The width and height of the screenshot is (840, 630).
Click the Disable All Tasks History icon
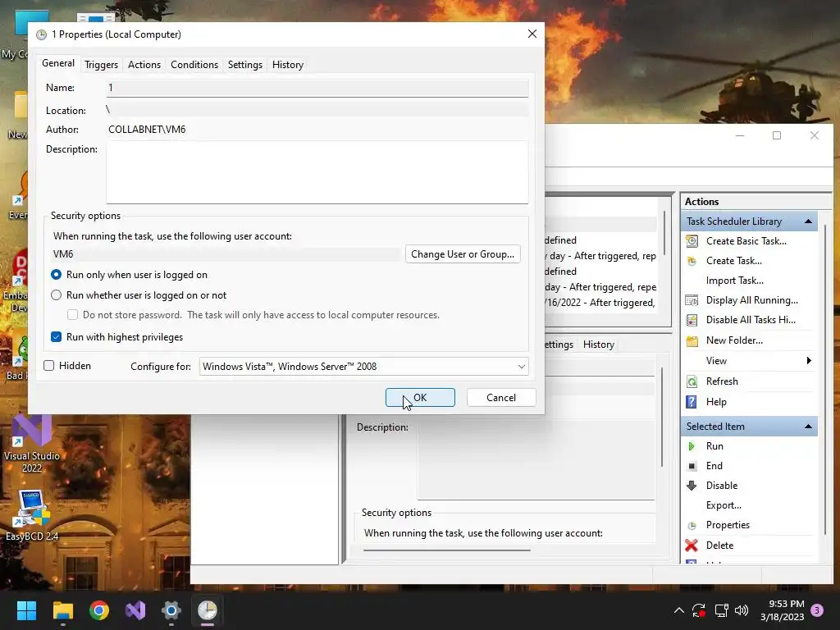[x=692, y=320]
